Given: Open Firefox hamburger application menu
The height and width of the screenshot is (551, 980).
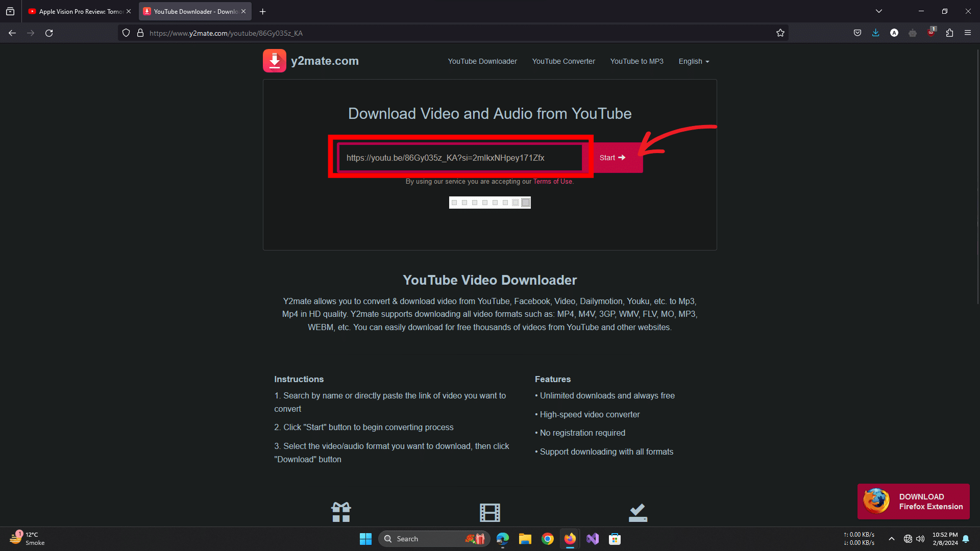Looking at the screenshot, I should click(968, 33).
